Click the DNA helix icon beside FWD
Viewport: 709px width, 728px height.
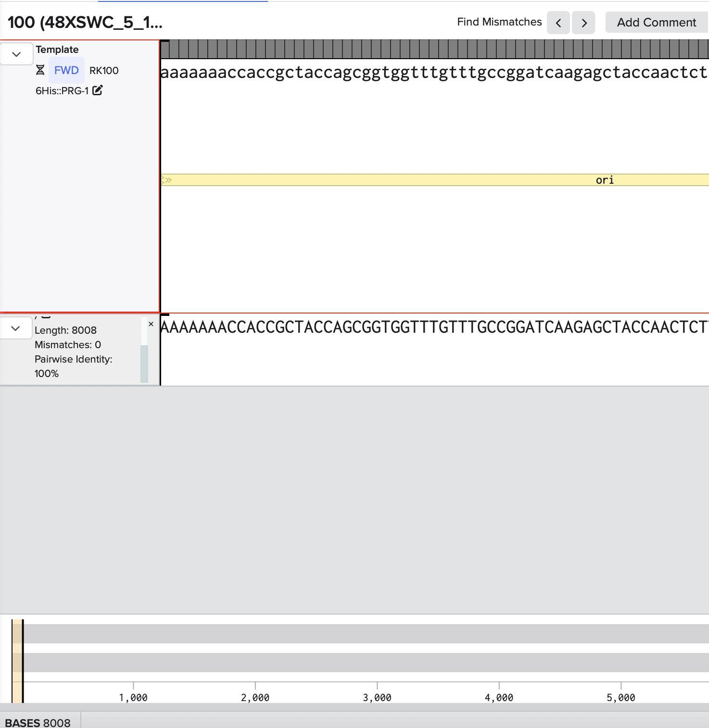[x=40, y=71]
